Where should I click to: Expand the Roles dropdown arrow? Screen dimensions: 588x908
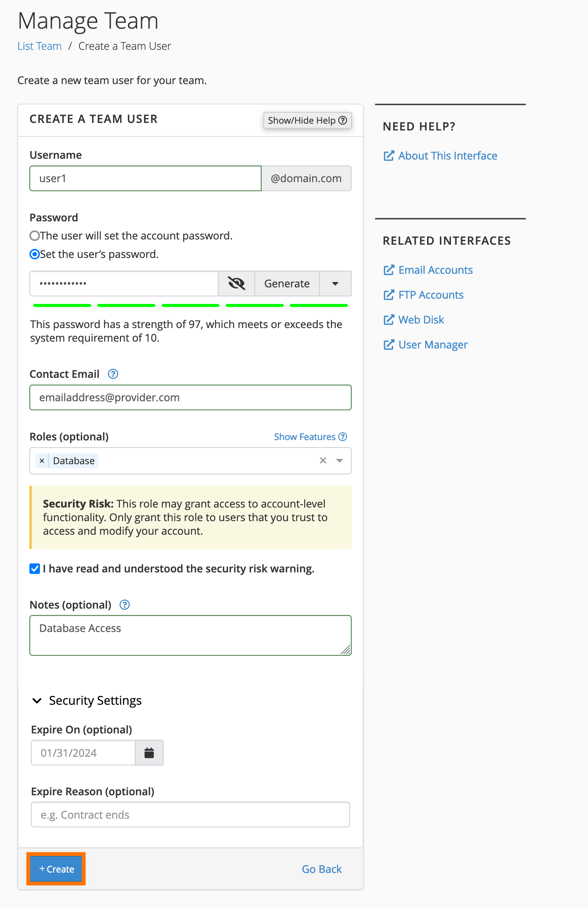pyautogui.click(x=339, y=460)
